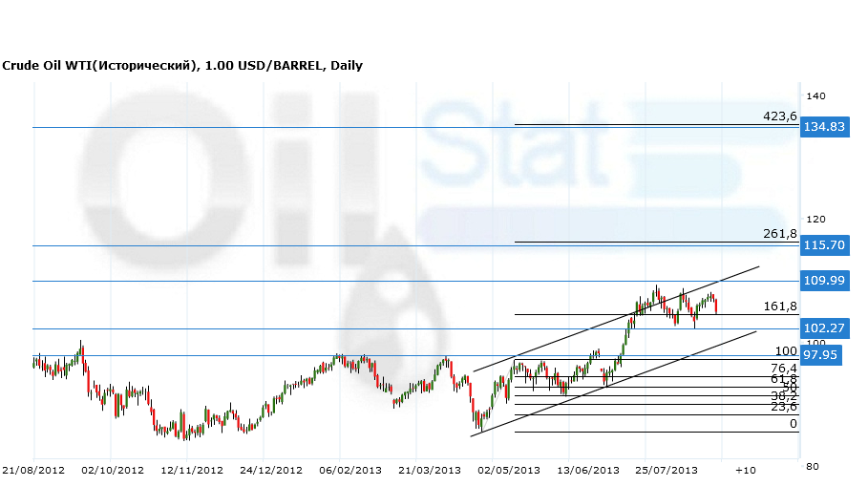
Task: Click the 109.99 price level tag
Action: click(825, 280)
